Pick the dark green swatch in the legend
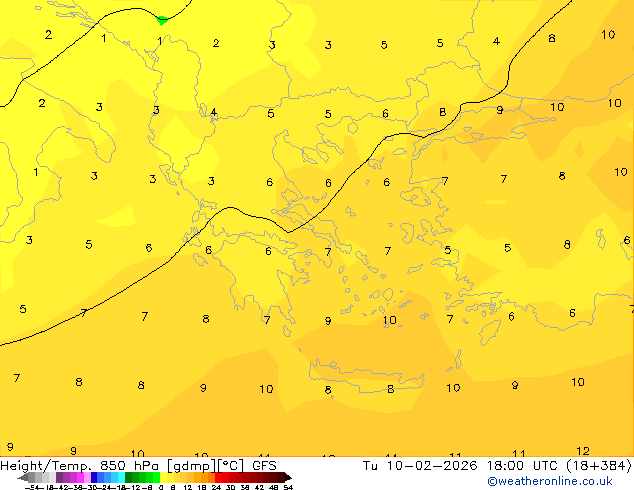Image resolution: width=634 pixels, height=490 pixels. click(x=128, y=477)
